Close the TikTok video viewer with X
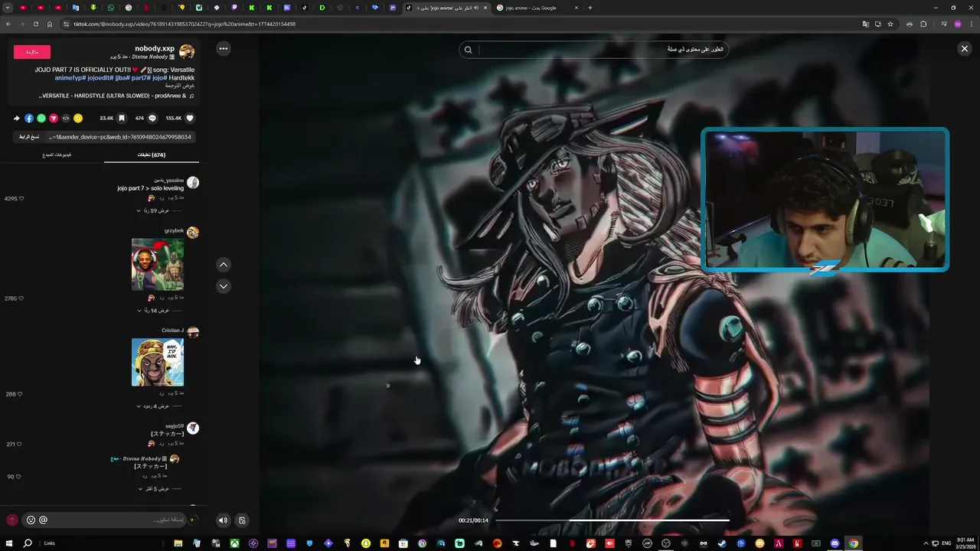The height and width of the screenshot is (551, 980). (x=964, y=49)
